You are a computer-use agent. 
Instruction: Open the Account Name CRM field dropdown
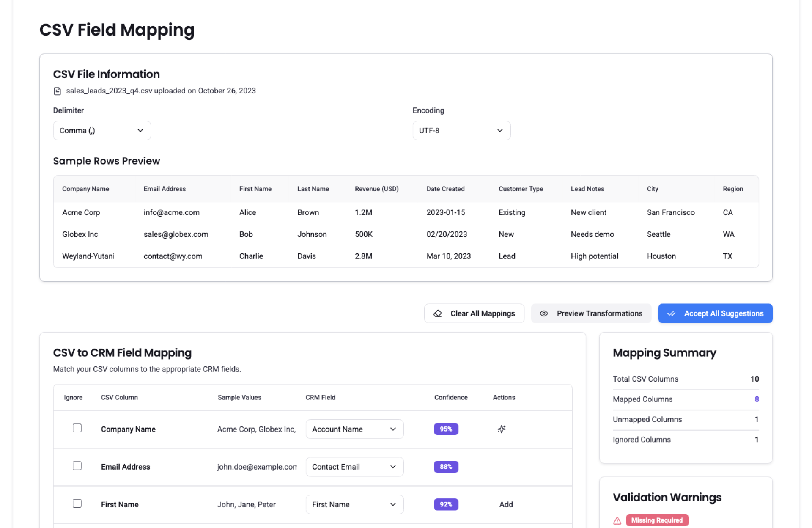pos(354,429)
